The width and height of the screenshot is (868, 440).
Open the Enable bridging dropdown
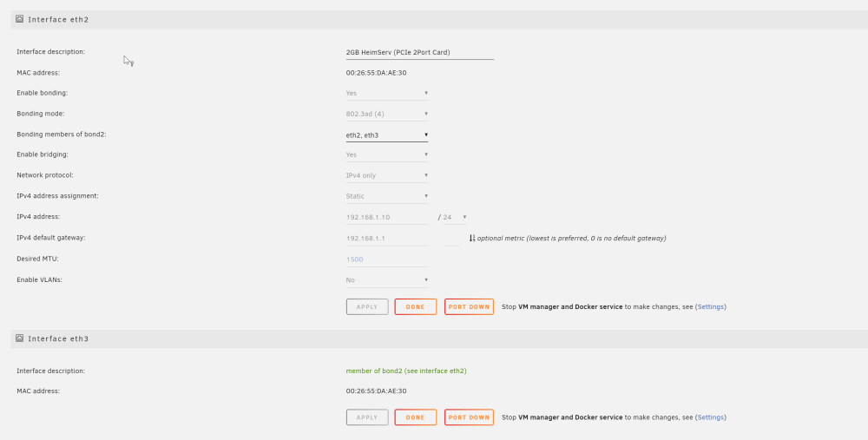tap(387, 154)
